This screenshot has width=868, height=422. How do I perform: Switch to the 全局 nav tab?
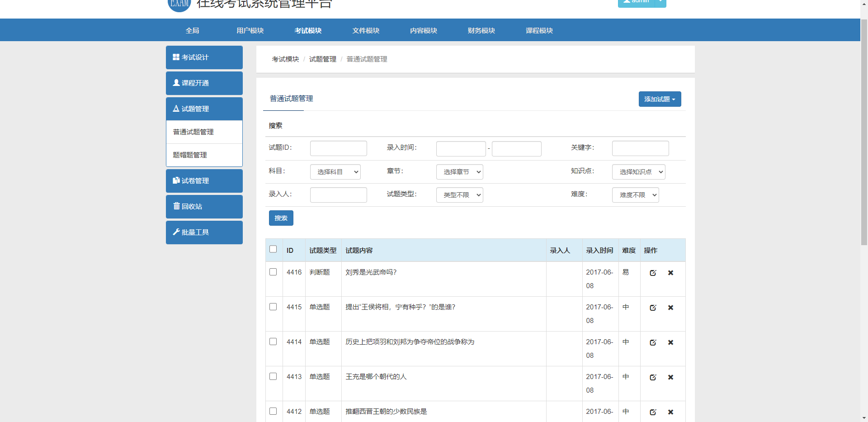click(192, 30)
